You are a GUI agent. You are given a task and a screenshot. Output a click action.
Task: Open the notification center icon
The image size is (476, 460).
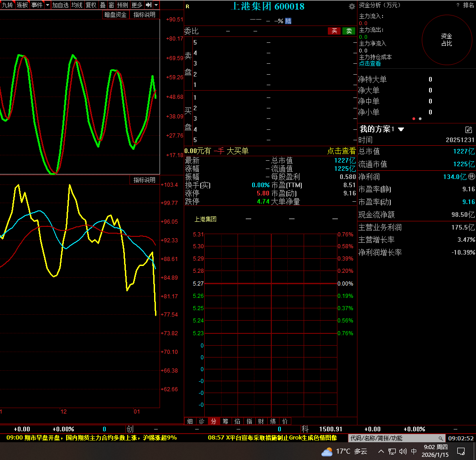coord(461,451)
